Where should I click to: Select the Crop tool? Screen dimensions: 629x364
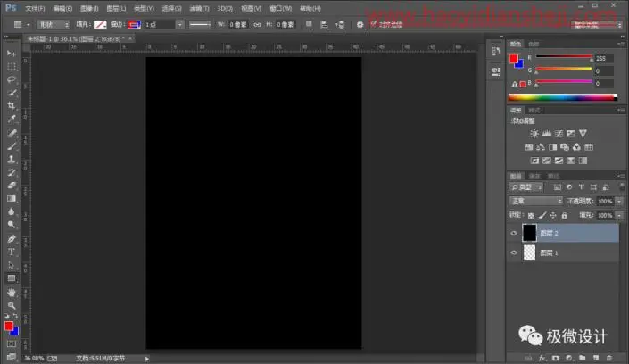click(x=12, y=106)
